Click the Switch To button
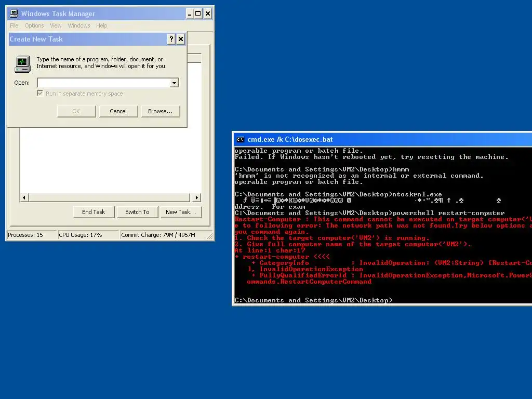532x399 pixels. [137, 212]
